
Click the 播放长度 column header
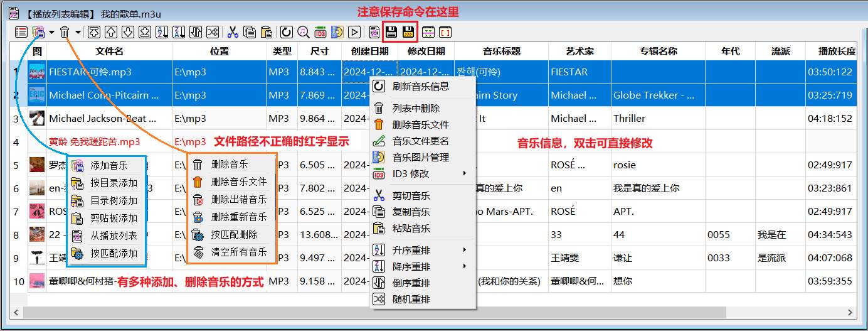coord(837,52)
